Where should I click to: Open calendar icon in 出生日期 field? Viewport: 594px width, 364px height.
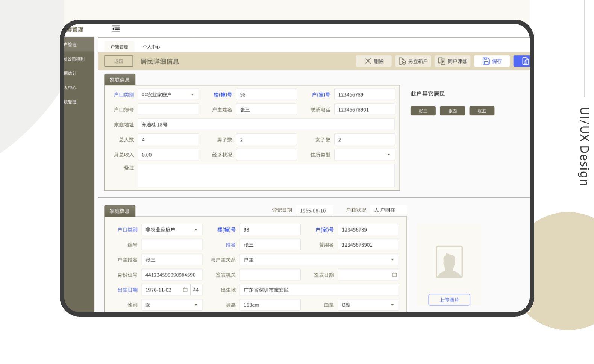185,290
